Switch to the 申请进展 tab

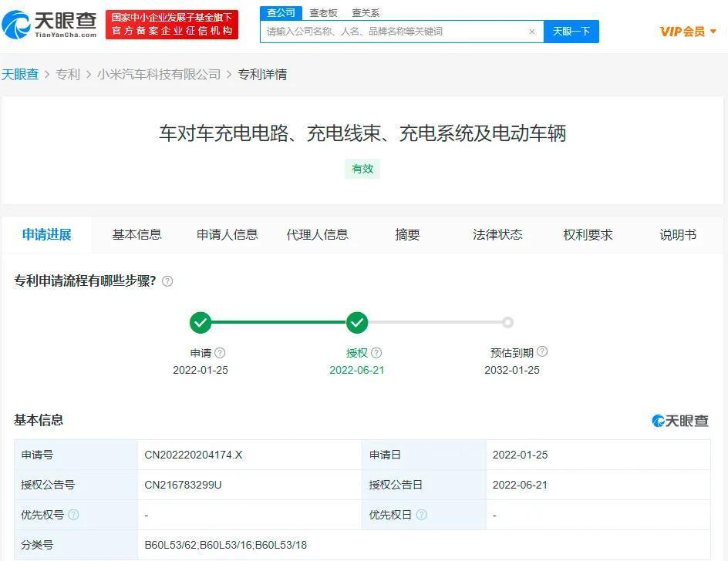(x=46, y=234)
